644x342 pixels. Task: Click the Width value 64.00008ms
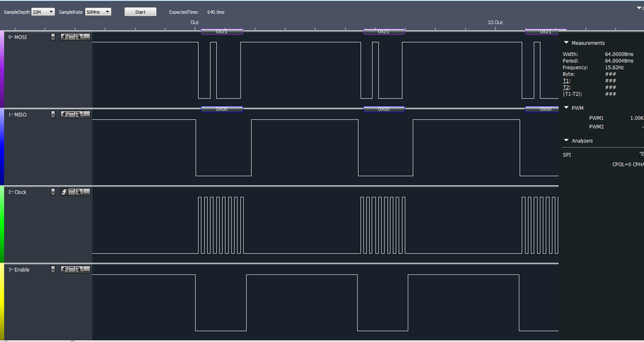[x=619, y=54]
